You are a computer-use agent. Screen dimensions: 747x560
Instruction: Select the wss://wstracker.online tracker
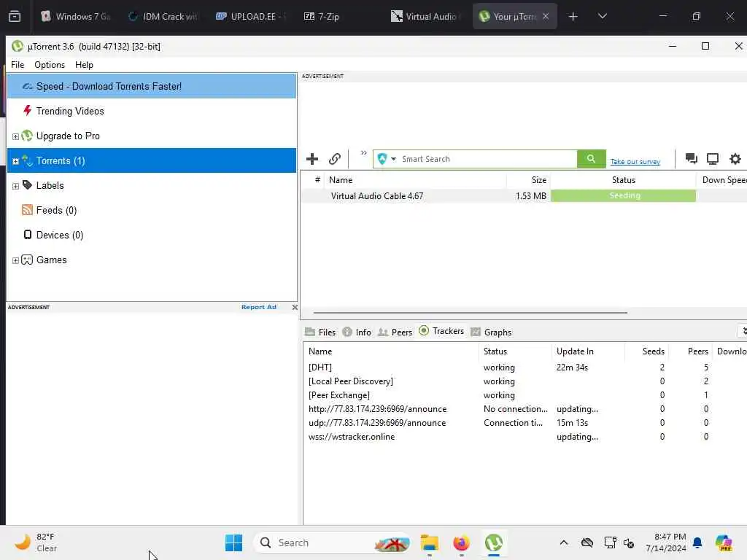[525, 437]
